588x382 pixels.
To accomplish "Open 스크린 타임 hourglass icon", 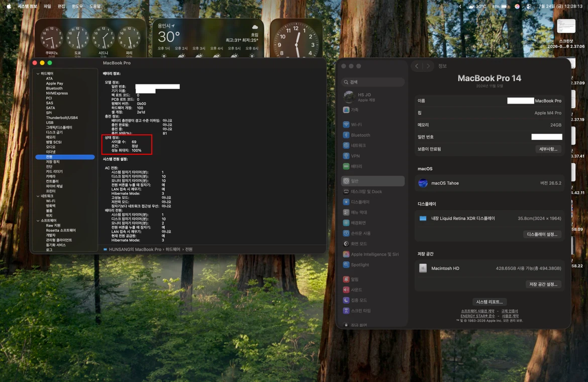I will click(346, 311).
